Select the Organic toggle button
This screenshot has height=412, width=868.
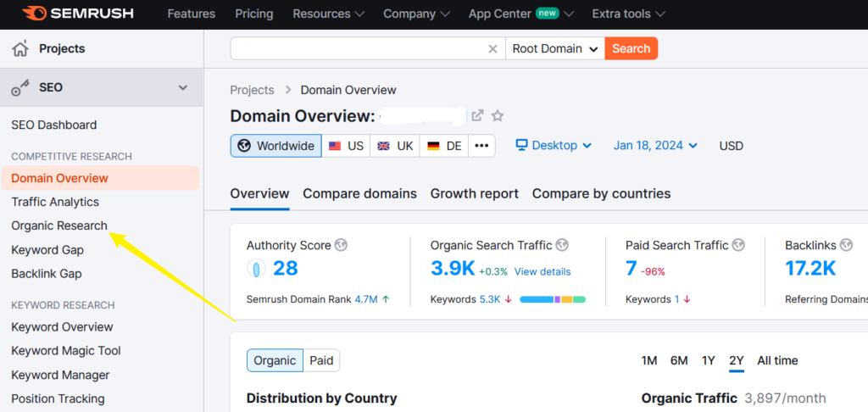coord(275,360)
